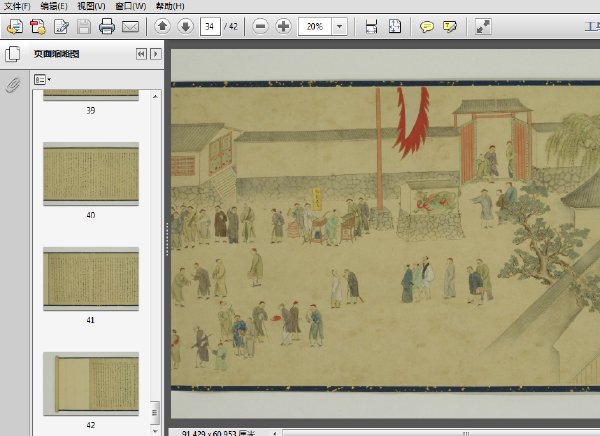Viewport: 600px width, 436px height.
Task: Click the page label 41 under its thumbnail
Action: 91,320
